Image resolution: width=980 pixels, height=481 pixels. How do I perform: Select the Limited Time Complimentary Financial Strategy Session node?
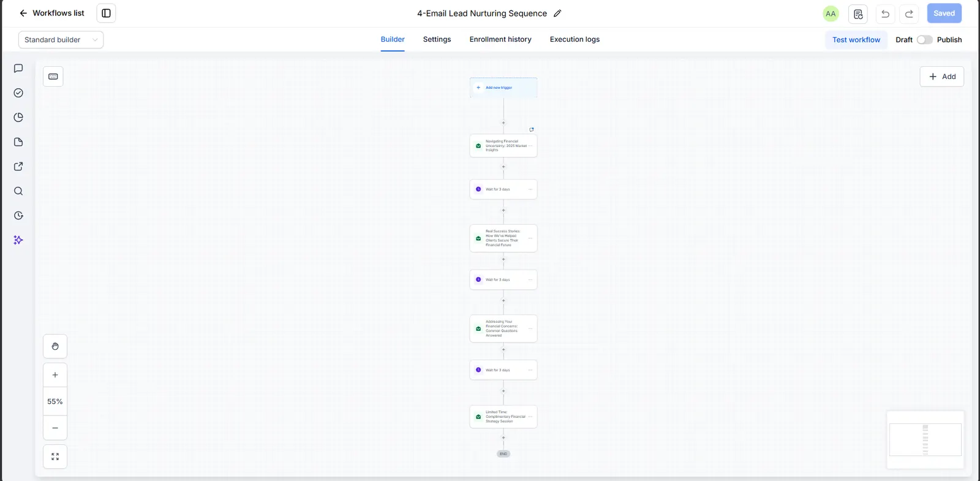503,417
